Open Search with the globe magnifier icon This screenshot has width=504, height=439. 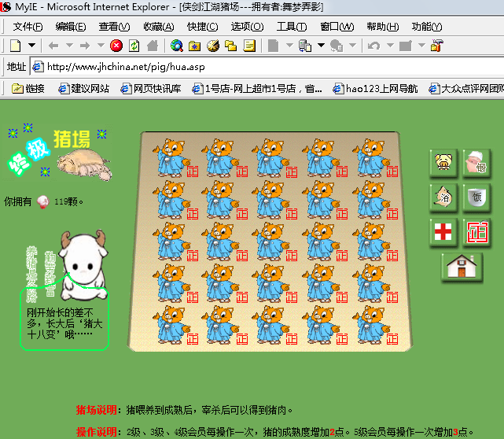click(176, 46)
